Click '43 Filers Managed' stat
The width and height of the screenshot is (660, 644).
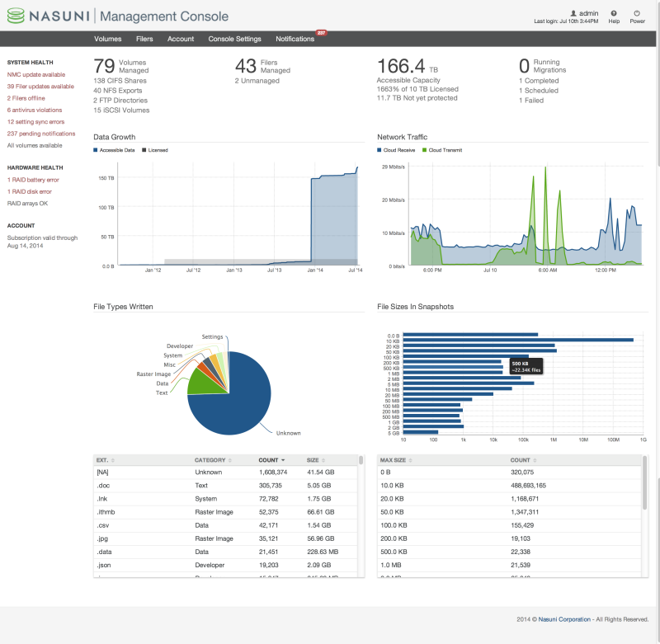click(262, 66)
